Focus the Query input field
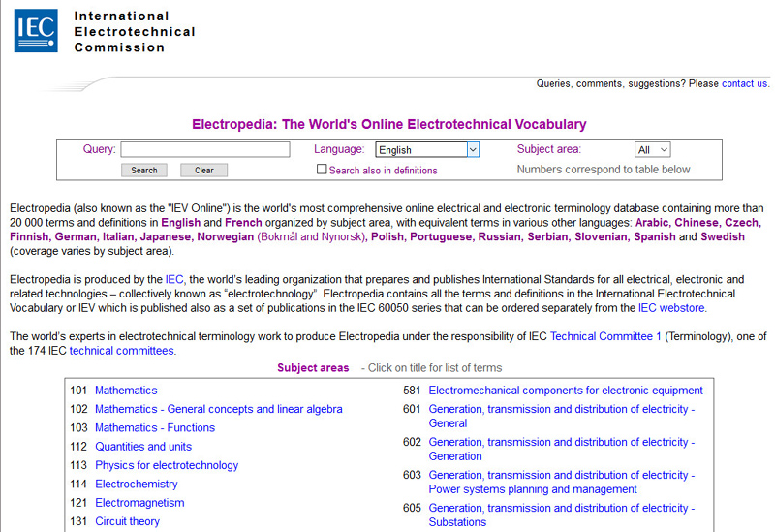 tap(205, 149)
